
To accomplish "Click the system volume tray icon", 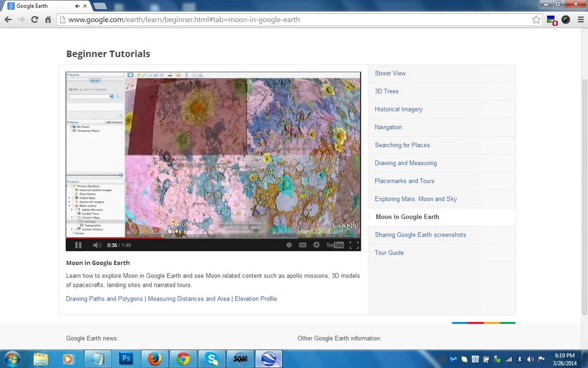I will [530, 359].
